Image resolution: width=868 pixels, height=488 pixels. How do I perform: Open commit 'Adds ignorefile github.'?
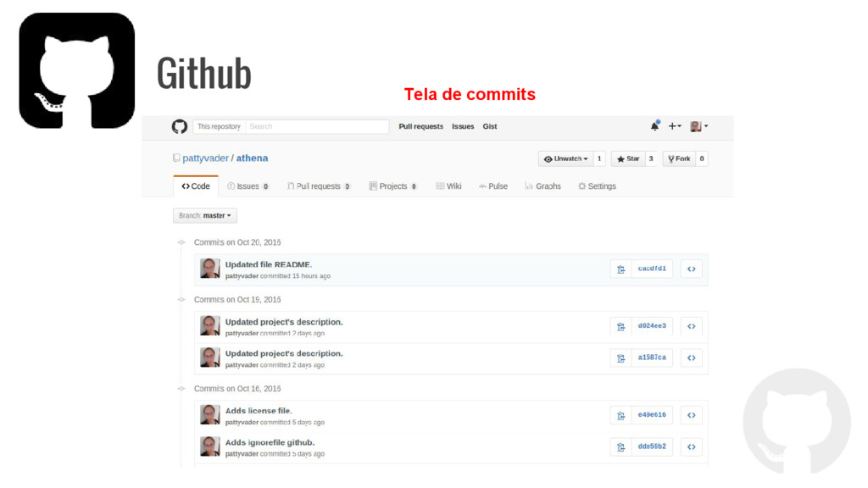coord(270,442)
